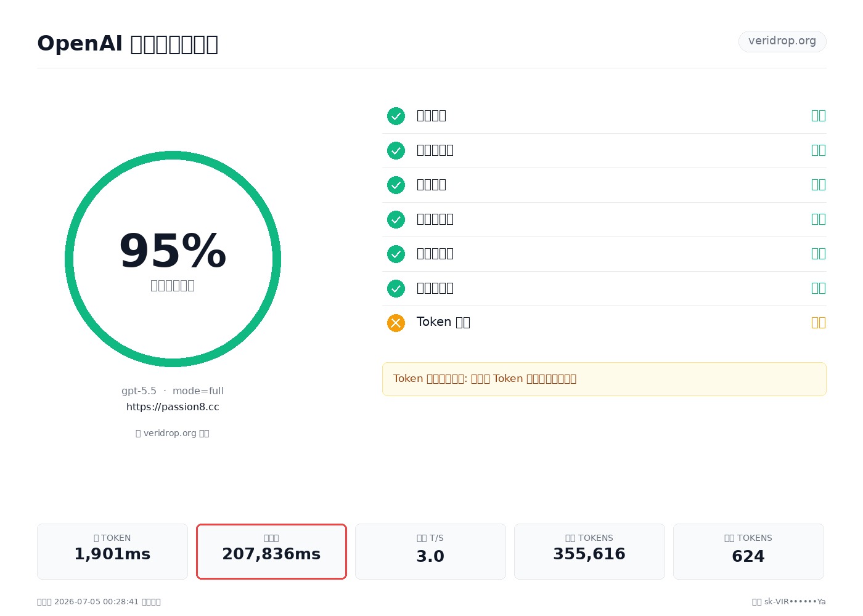
Task: Click the third green checkmark icon in the list
Action: coord(396,185)
